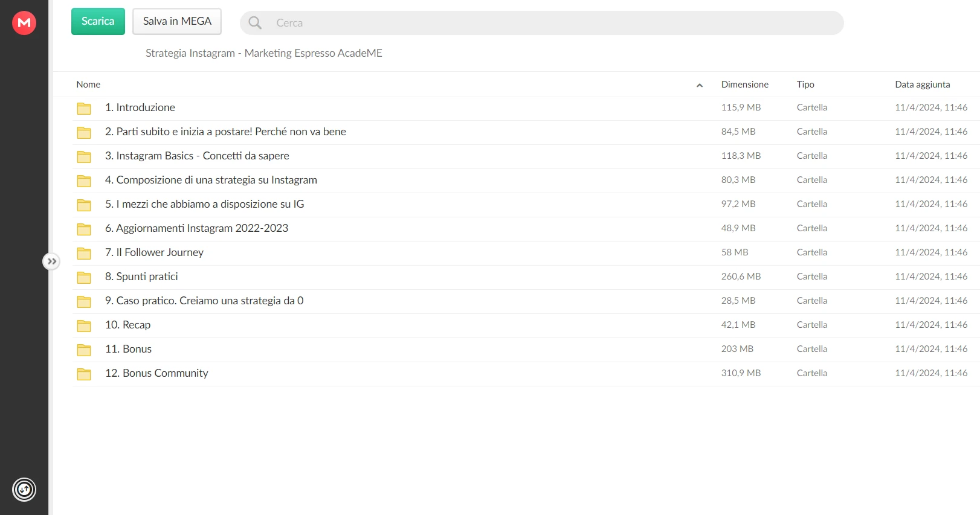Image resolution: width=980 pixels, height=515 pixels.
Task: Expand the sidebar with double-chevron button
Action: [x=51, y=261]
